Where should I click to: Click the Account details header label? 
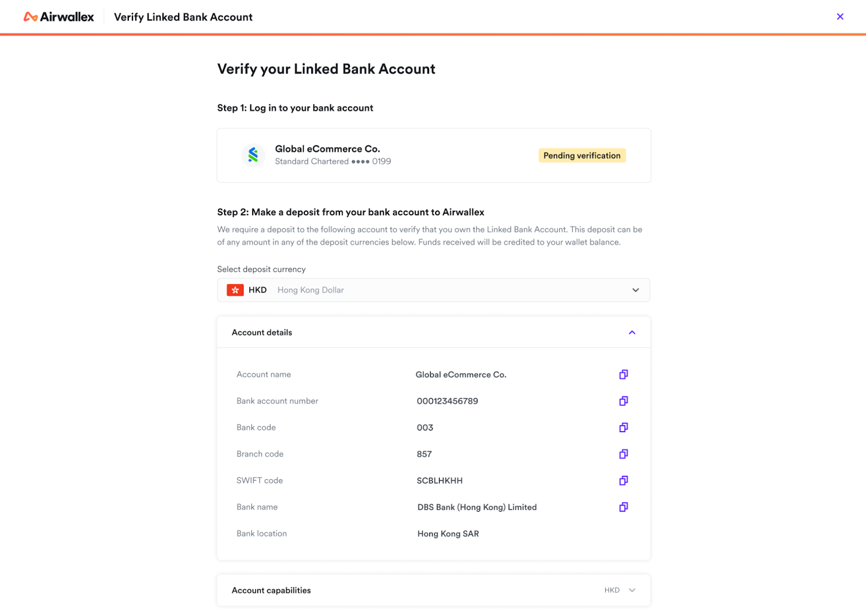coord(262,332)
